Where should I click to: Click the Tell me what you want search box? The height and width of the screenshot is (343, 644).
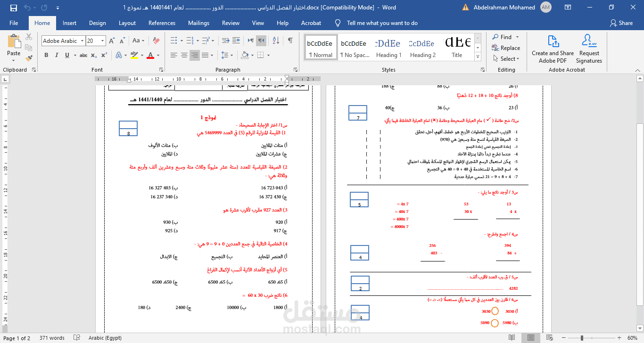[382, 23]
